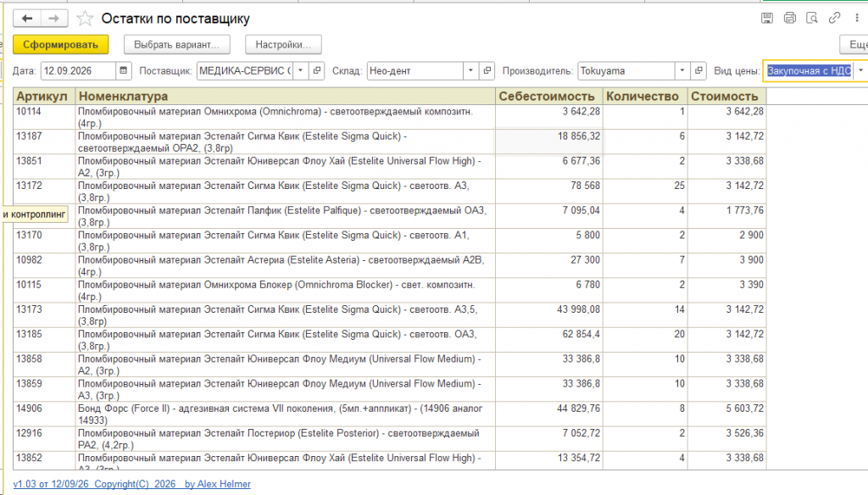
Task: Select article cell 13172
Action: pos(44,192)
